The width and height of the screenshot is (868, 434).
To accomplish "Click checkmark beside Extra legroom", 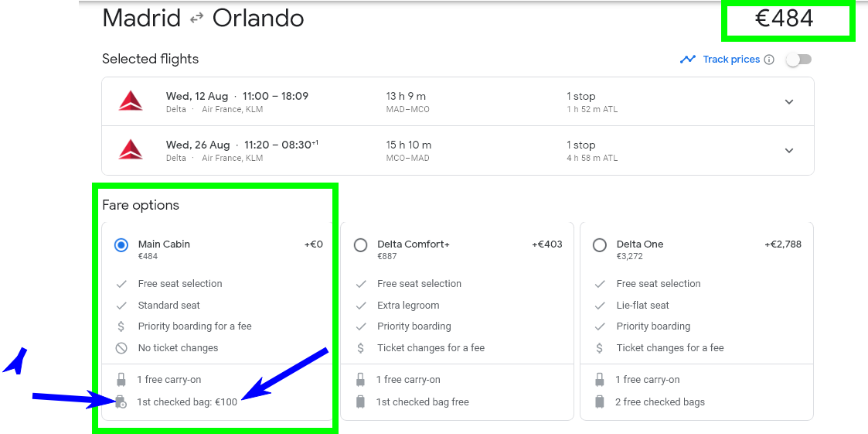I will [360, 306].
